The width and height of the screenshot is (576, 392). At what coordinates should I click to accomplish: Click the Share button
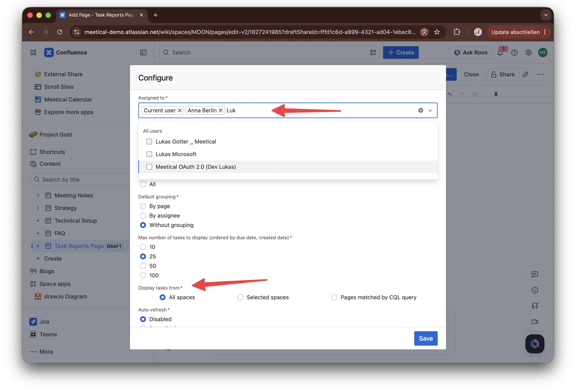(x=502, y=74)
